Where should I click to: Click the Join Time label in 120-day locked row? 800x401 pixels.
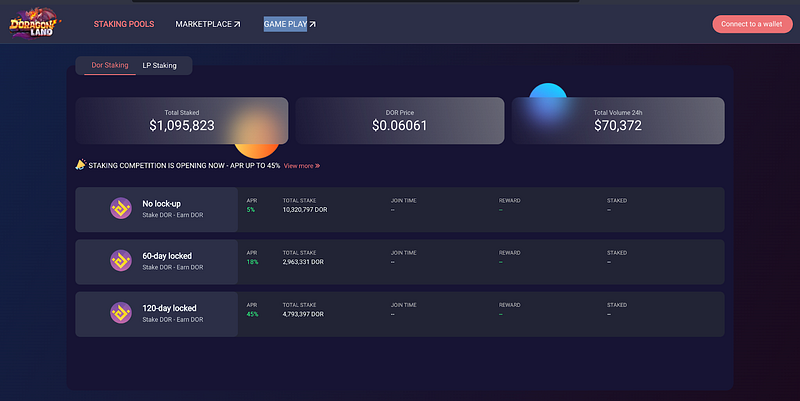pyautogui.click(x=404, y=305)
